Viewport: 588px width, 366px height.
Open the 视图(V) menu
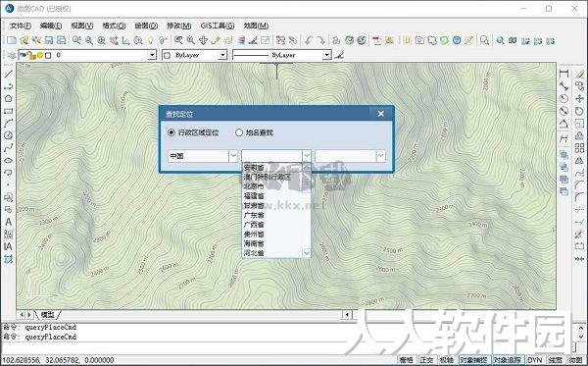click(x=82, y=26)
